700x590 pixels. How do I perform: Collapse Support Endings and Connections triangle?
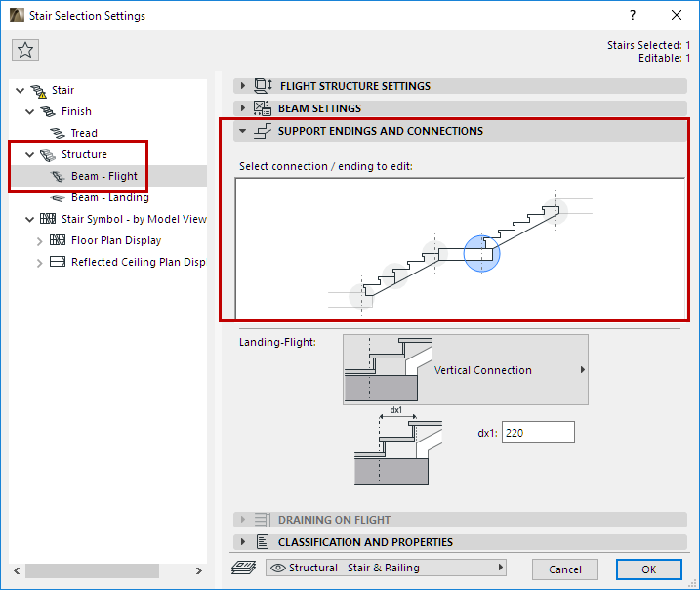[242, 131]
